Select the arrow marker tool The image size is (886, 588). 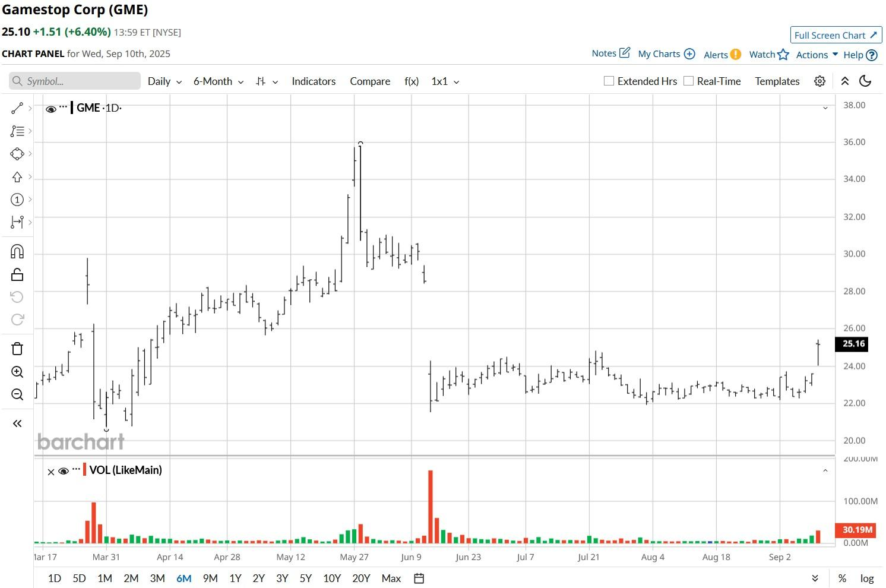[17, 177]
